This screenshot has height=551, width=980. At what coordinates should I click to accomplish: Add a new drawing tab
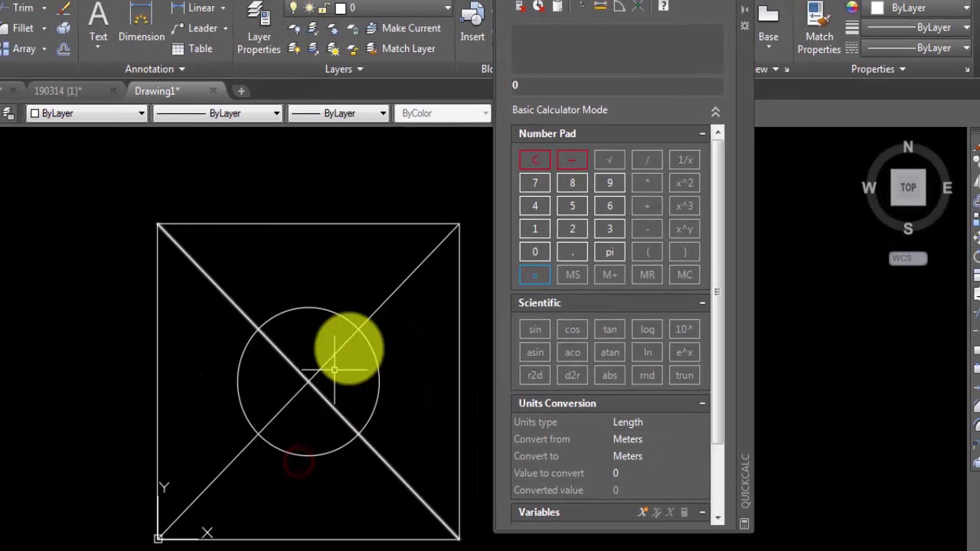241,91
